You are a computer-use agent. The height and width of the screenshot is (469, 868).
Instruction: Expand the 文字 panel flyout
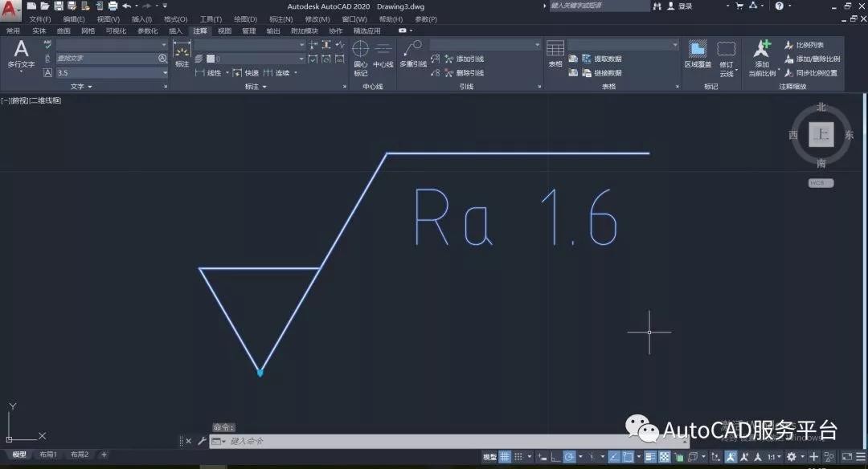[81, 86]
